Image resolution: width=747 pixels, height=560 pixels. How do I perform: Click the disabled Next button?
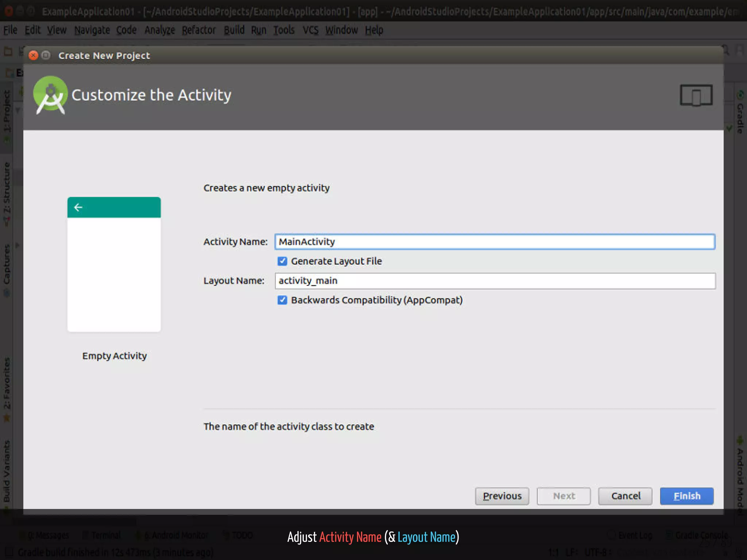coord(564,496)
